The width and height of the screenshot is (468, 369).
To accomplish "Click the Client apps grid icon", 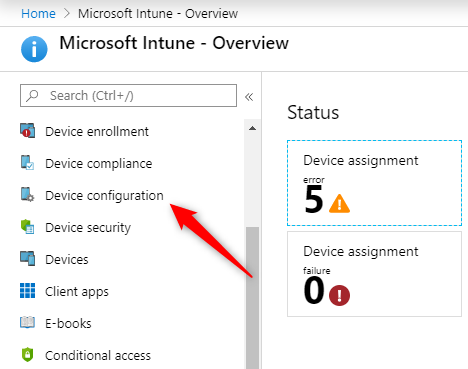I will point(27,291).
